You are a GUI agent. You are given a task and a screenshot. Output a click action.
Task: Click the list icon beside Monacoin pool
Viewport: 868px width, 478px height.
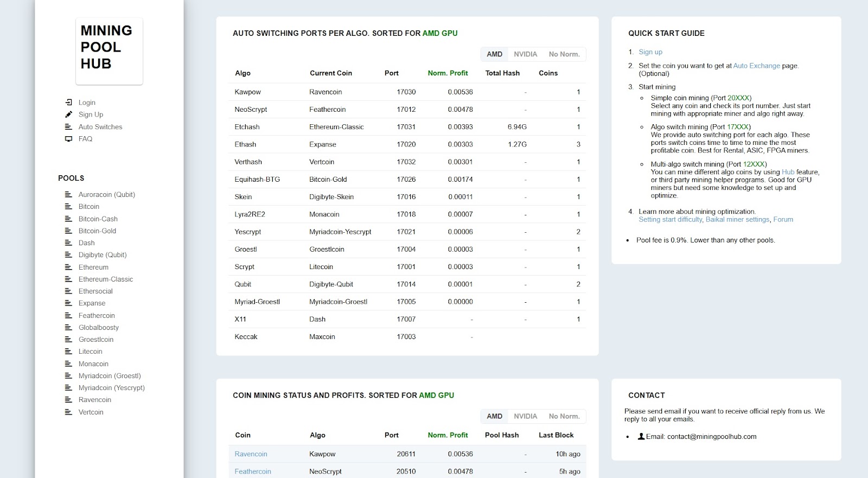click(68, 364)
